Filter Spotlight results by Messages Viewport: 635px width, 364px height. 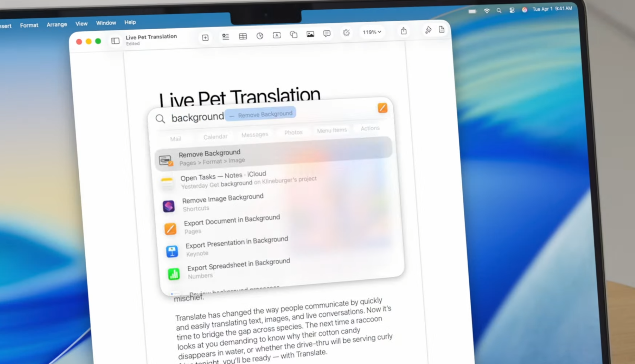point(255,135)
